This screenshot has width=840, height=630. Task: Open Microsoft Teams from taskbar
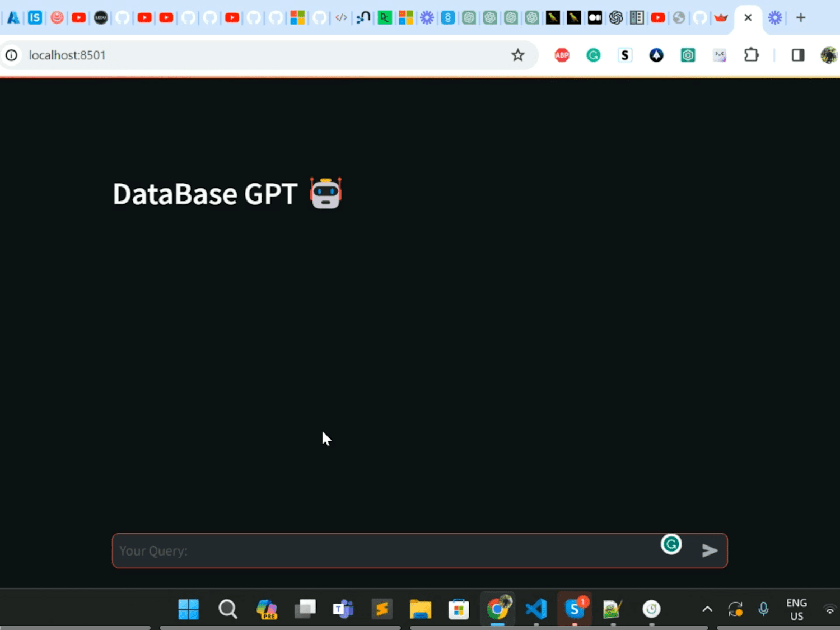[x=343, y=609]
